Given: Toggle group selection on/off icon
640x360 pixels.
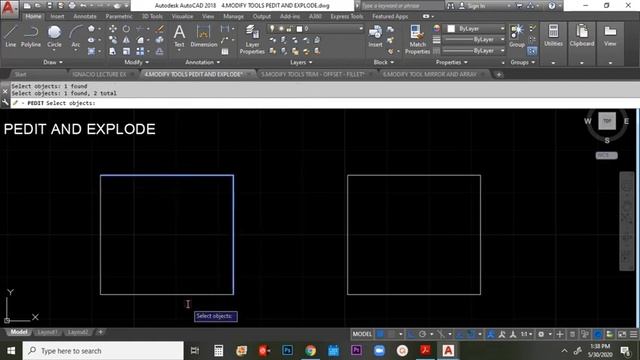Looking at the screenshot, I should 532,51.
